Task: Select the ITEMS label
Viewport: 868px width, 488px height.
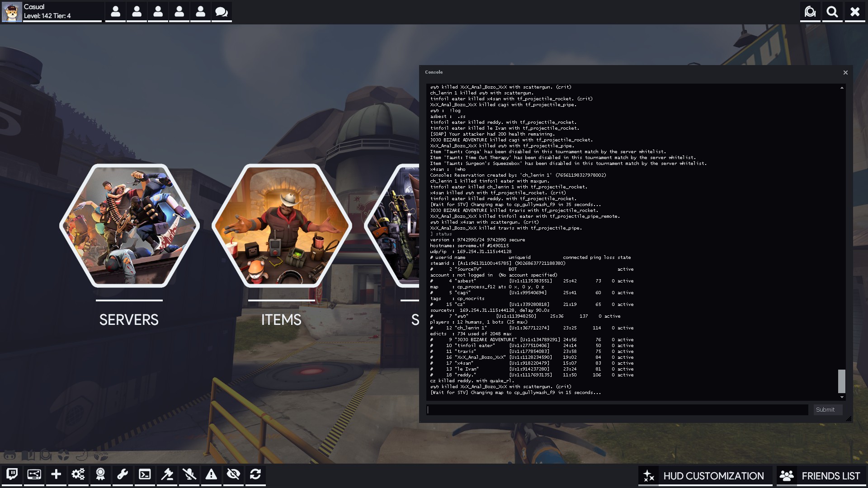Action: click(281, 320)
